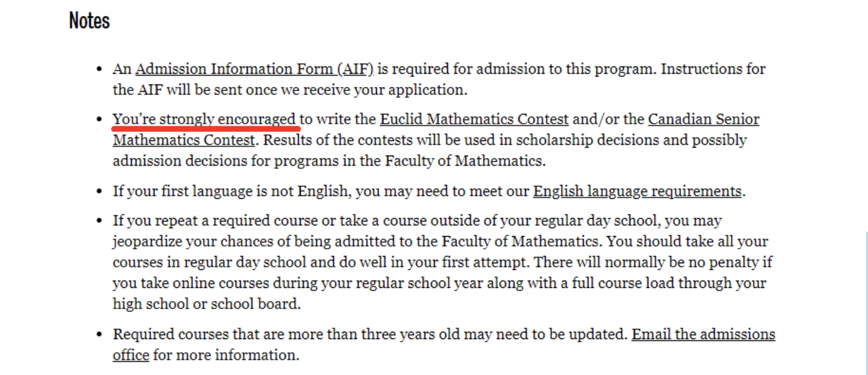Click "If your first language is not English" text
Screen dimensions: 868x375
231,191
